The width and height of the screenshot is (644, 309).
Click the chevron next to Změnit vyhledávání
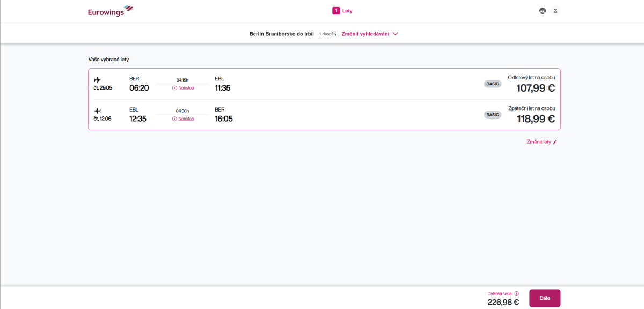tap(396, 34)
